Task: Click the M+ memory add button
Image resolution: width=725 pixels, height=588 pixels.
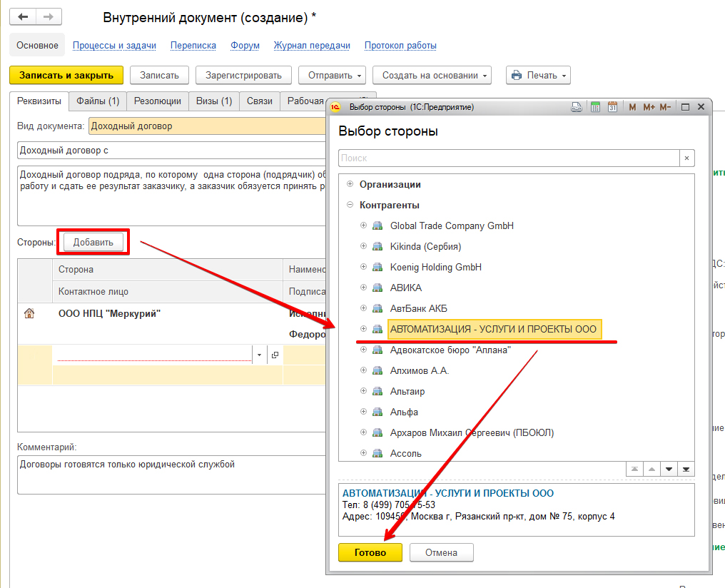Action: point(649,107)
